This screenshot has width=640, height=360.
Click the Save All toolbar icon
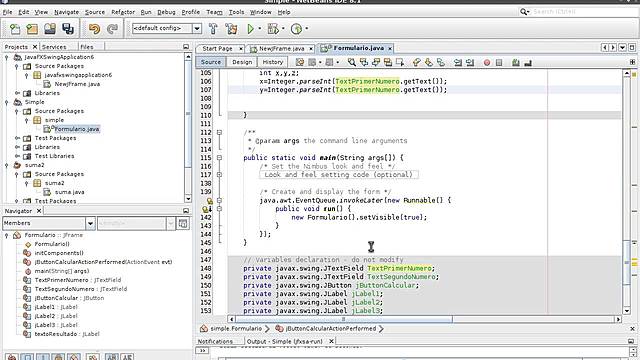[x=68, y=29]
